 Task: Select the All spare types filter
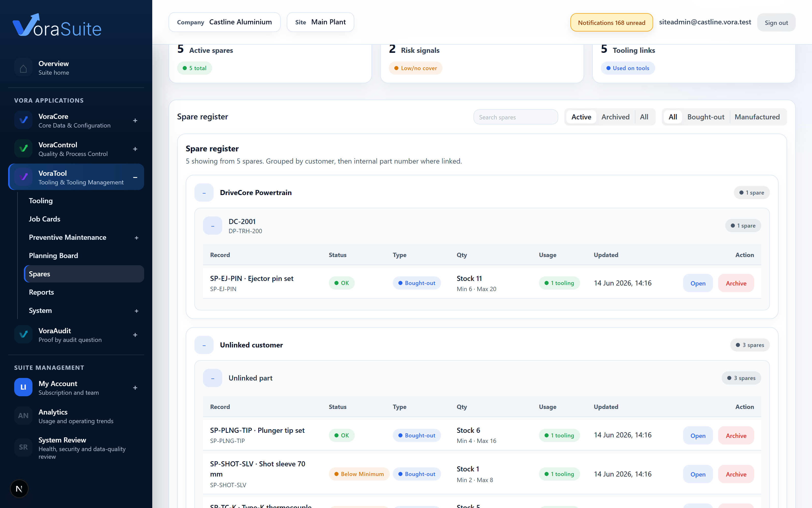point(673,117)
